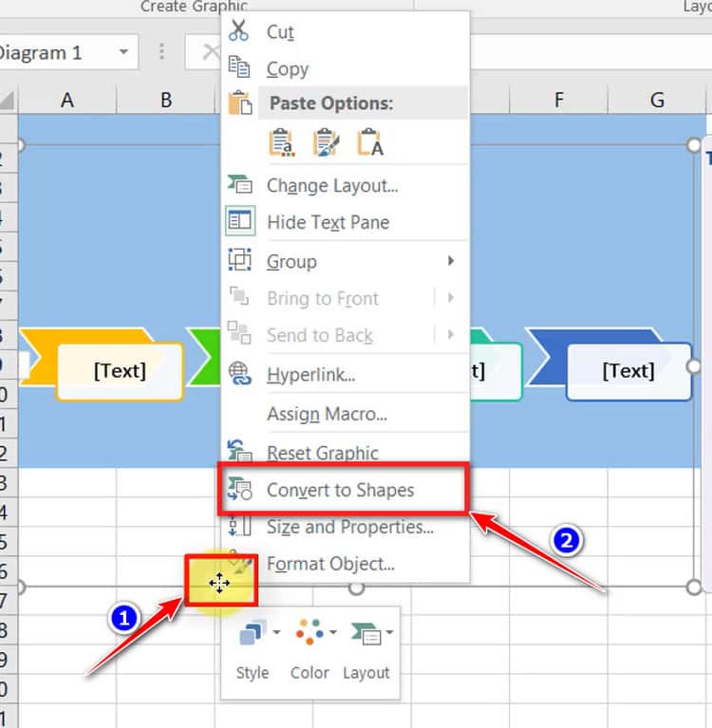Select column F header

click(559, 100)
